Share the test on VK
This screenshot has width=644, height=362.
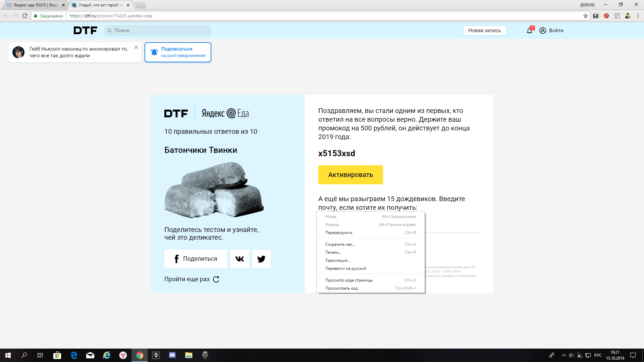239,259
